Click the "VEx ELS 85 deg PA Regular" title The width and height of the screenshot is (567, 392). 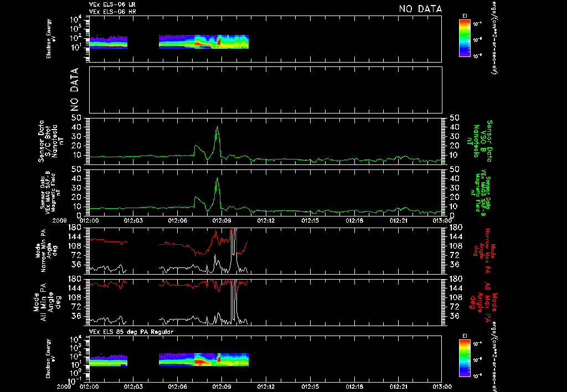(131, 332)
